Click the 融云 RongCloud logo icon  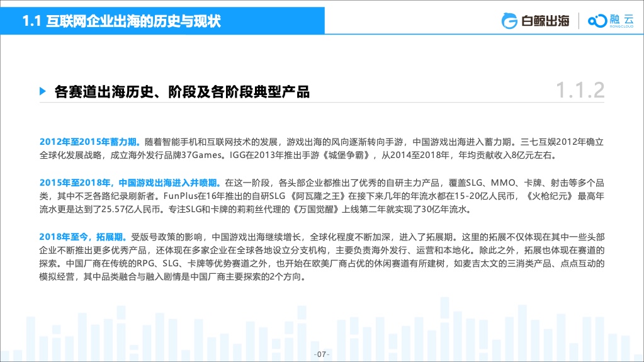point(597,21)
